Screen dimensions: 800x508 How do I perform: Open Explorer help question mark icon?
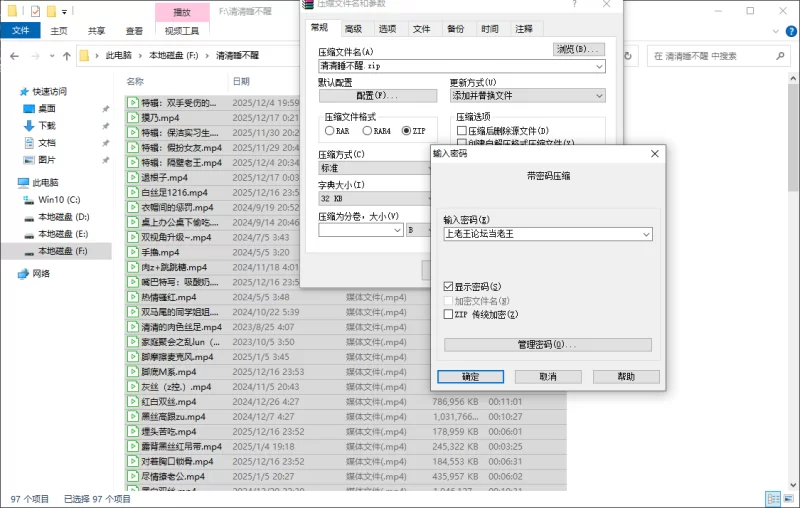(x=791, y=31)
